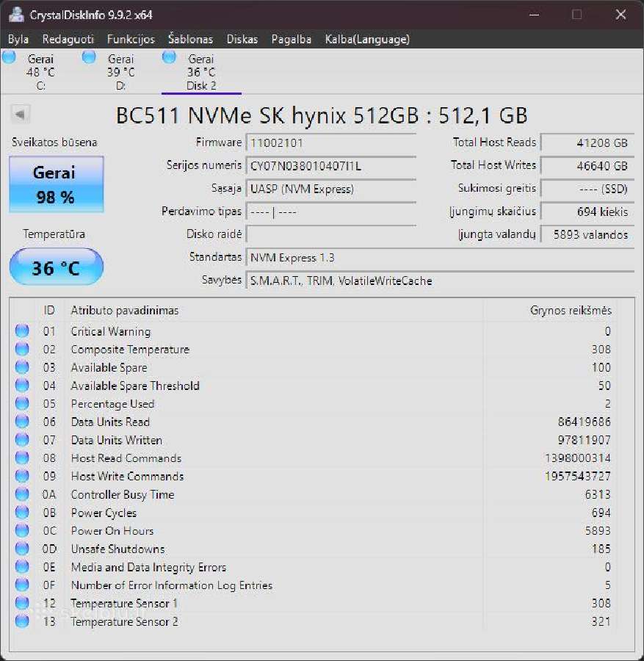Click the Host Write Commands value 1957543727
This screenshot has height=661, width=644.
[x=577, y=476]
